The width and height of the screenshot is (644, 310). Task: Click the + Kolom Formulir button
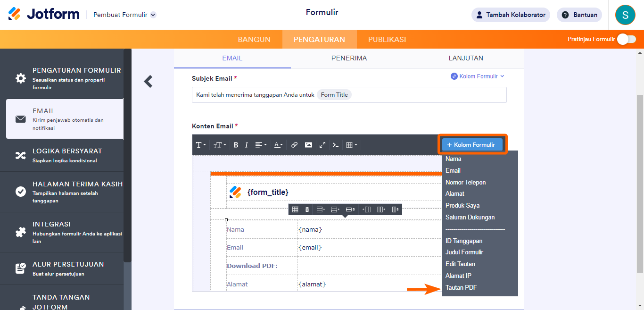(473, 145)
